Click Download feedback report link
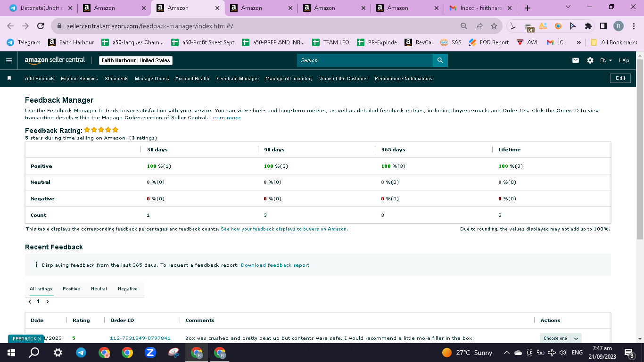Viewport: 644px width, 362px height. (275, 265)
